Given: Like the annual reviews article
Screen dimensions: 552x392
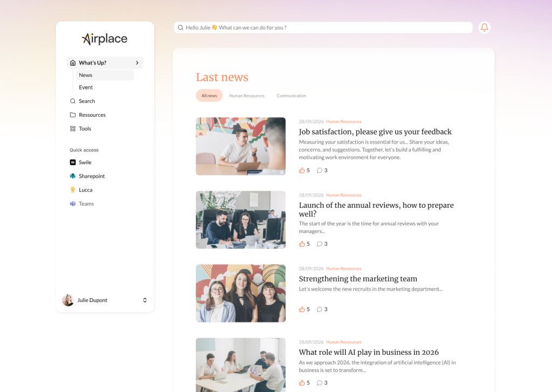Looking at the screenshot, I should pyautogui.click(x=302, y=244).
